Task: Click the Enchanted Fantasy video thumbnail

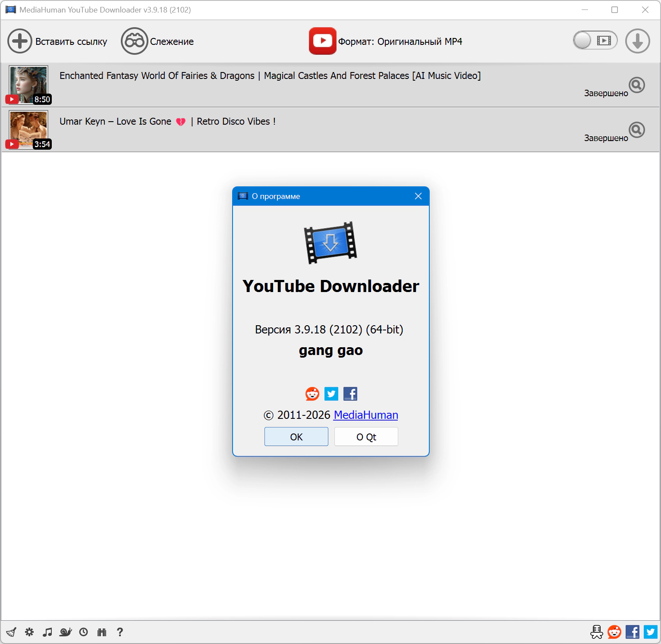Action: coord(28,85)
